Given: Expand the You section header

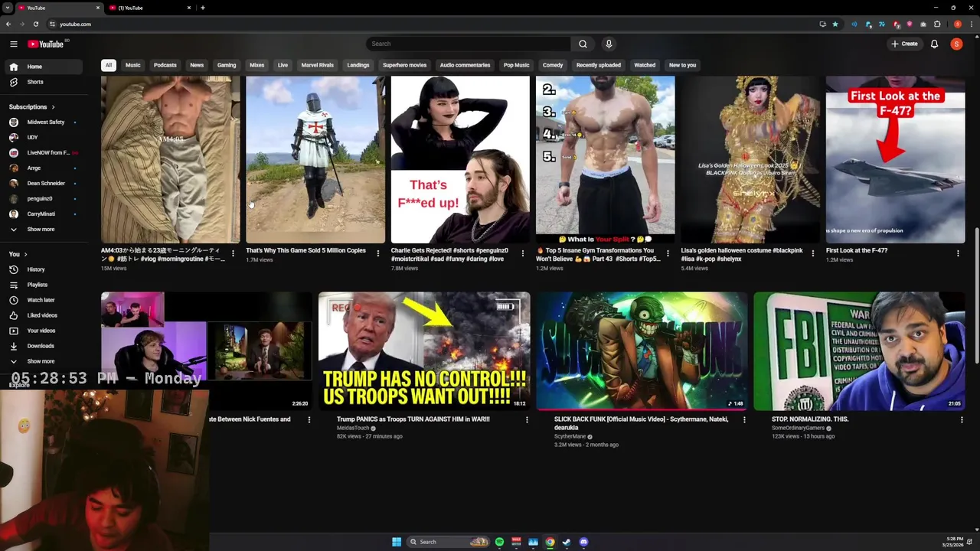Looking at the screenshot, I should 18,254.
